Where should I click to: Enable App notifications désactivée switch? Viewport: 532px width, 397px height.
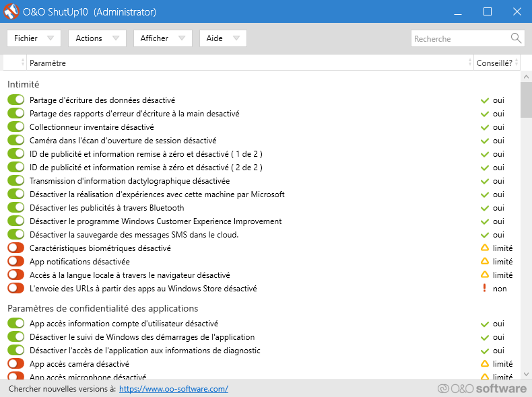[16, 261]
